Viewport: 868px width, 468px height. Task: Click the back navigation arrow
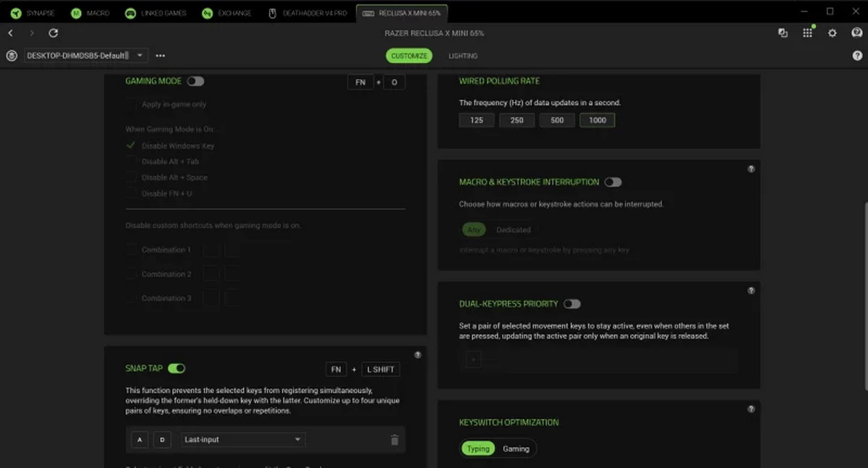pyautogui.click(x=11, y=33)
